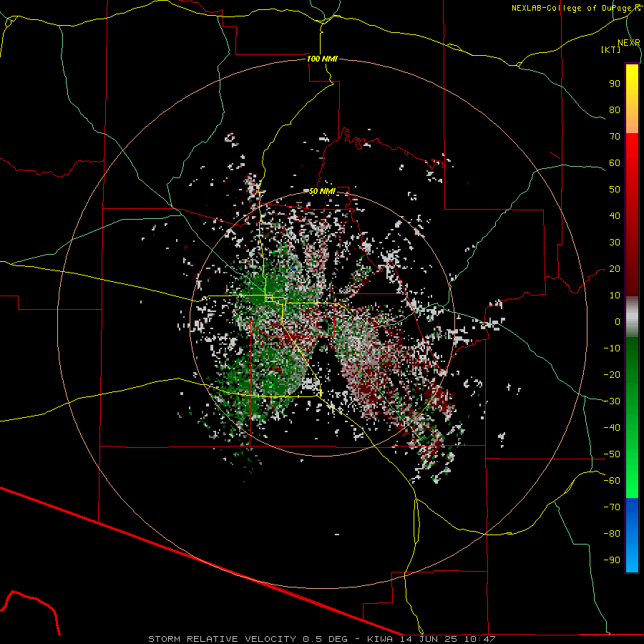Click the 80 value on the velocity scale
The image size is (644, 644).
615,109
